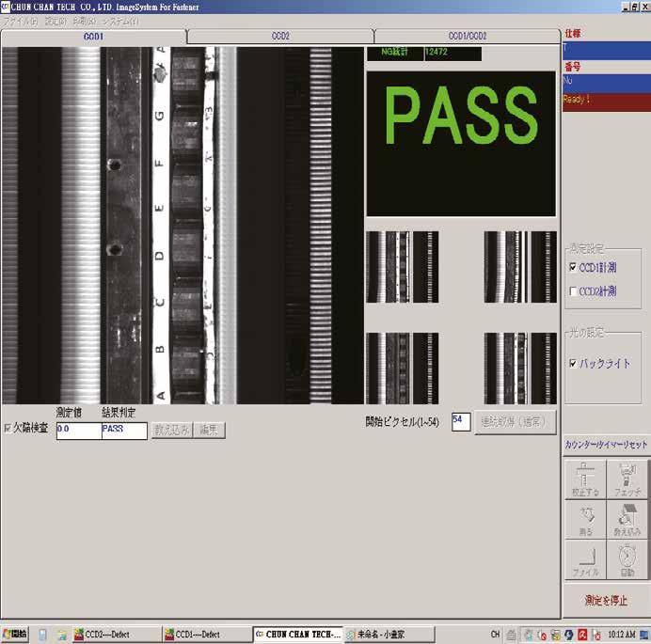
Task: Click the calibrate ruler icon button
Action: [585, 479]
